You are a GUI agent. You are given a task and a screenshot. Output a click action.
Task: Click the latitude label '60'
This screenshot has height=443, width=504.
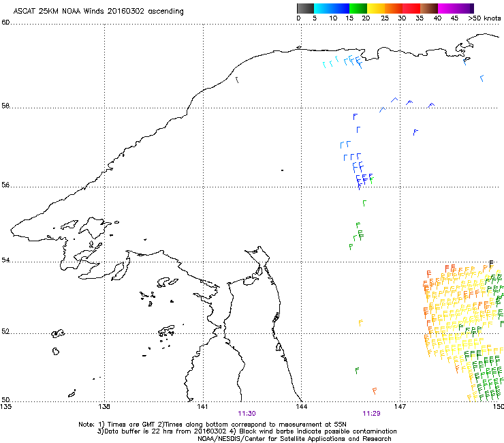(5, 22)
